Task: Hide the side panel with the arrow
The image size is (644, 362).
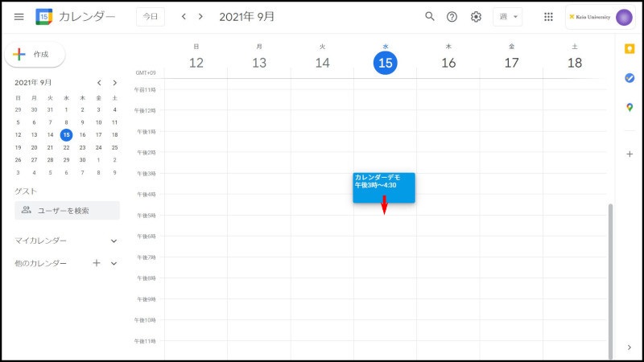Action: click(x=630, y=348)
